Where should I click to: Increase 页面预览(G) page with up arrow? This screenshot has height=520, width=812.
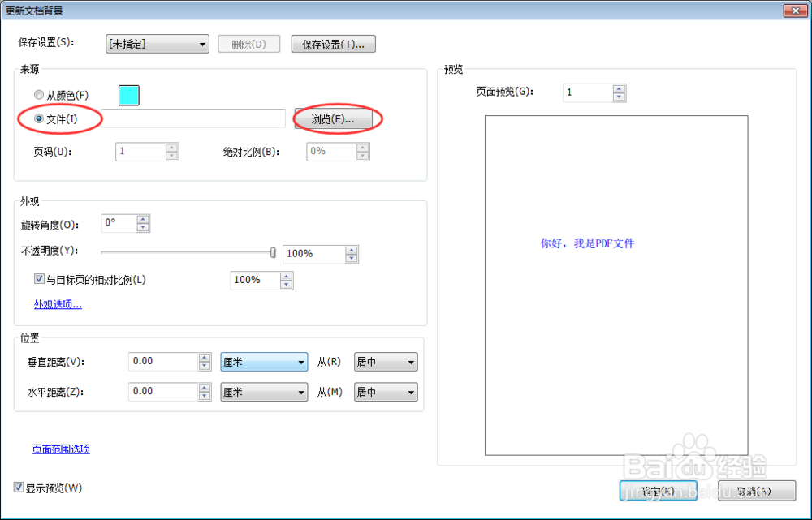619,88
